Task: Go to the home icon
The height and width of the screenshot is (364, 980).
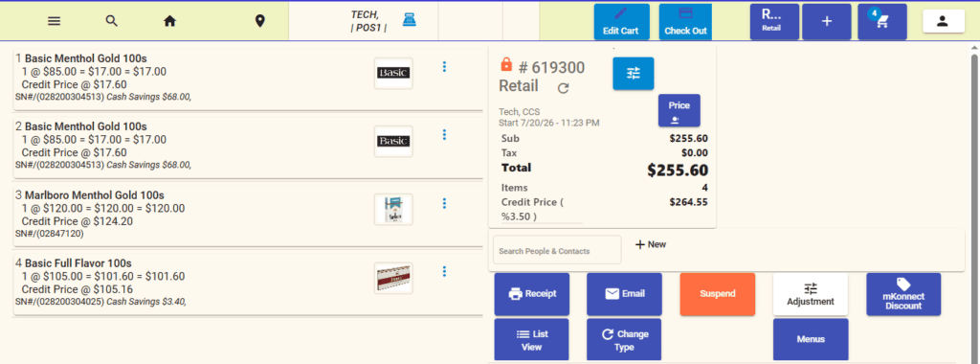Action: click(169, 21)
